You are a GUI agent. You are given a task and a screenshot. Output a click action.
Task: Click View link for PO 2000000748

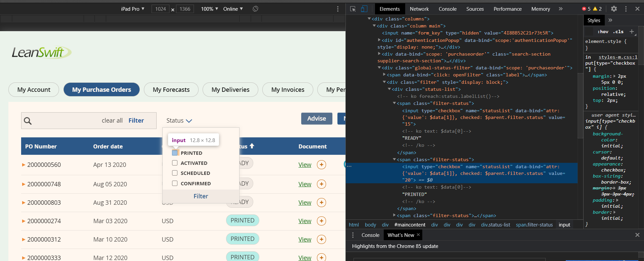click(x=305, y=184)
